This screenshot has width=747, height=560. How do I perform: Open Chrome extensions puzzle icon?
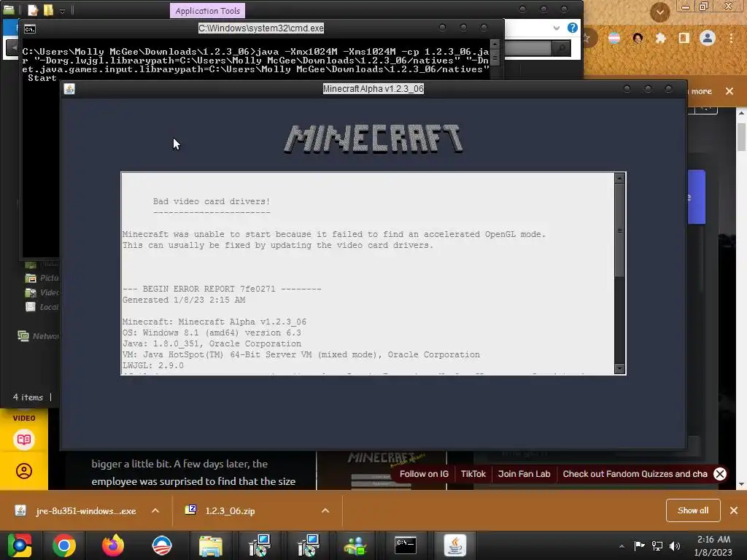pyautogui.click(x=660, y=38)
